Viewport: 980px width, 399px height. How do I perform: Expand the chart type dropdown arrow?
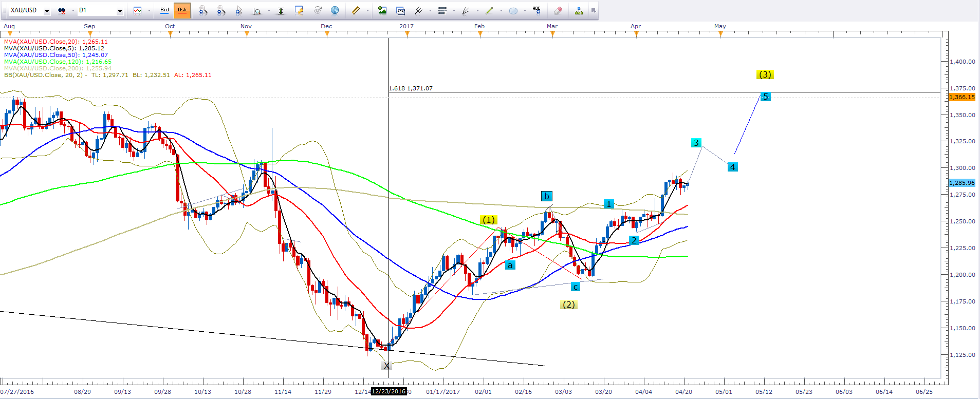tap(149, 11)
